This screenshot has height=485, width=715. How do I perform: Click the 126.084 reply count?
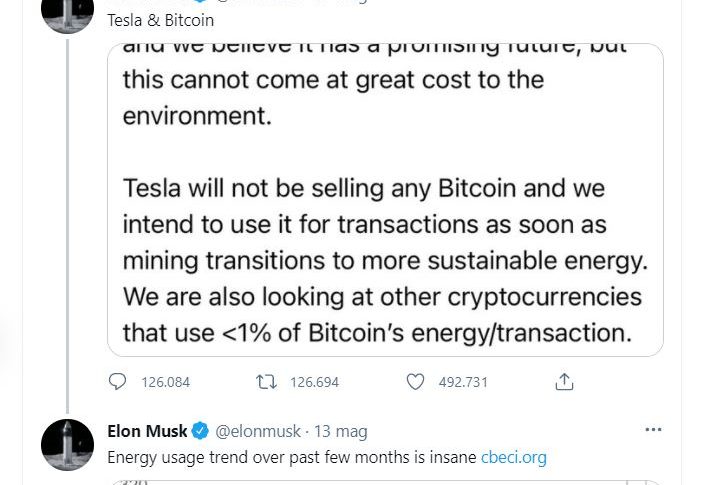click(165, 382)
